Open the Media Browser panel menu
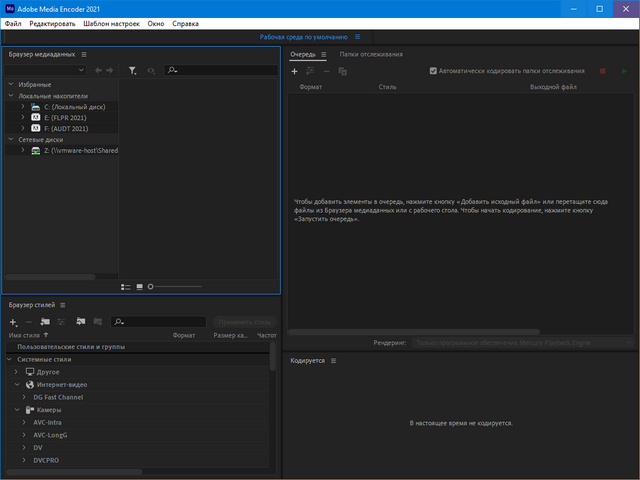The width and height of the screenshot is (640, 480). tap(84, 54)
